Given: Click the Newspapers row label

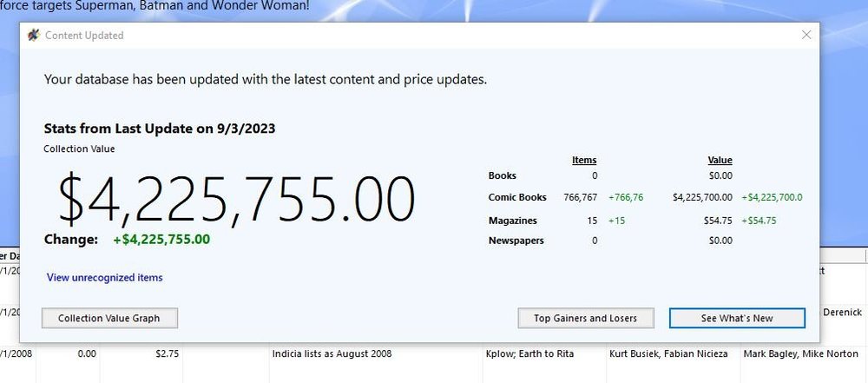Looking at the screenshot, I should point(516,241).
